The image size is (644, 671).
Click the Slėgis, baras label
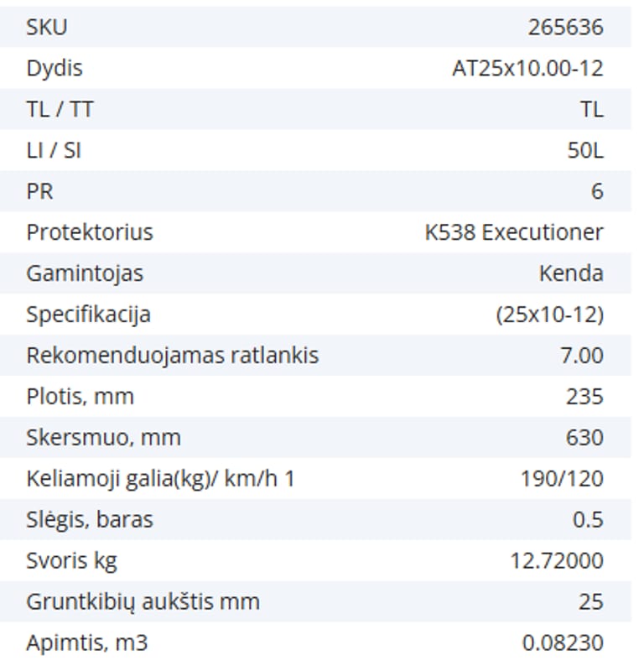pos(90,520)
